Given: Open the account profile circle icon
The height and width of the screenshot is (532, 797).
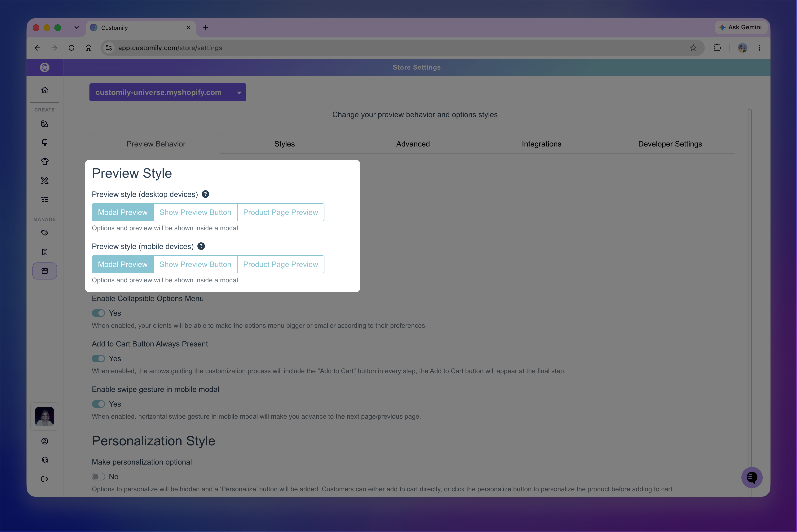Looking at the screenshot, I should pos(44,441).
